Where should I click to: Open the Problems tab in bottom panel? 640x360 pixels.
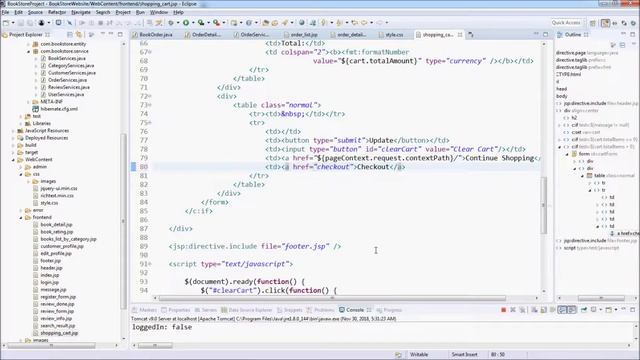coord(320,310)
